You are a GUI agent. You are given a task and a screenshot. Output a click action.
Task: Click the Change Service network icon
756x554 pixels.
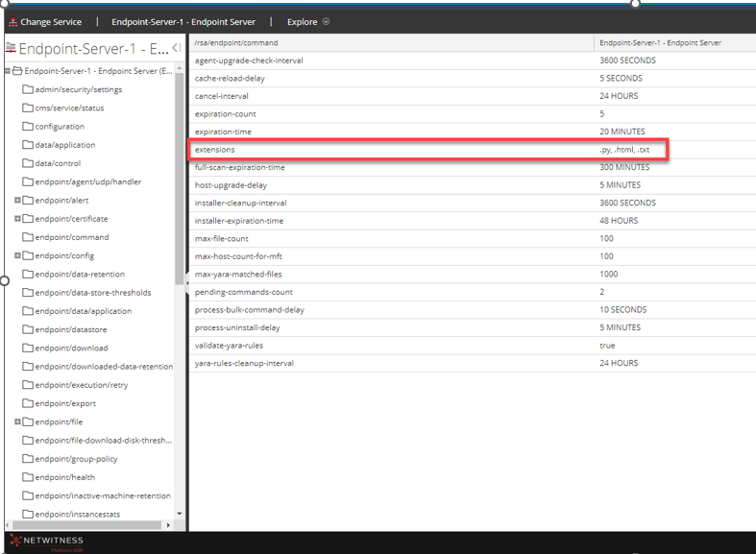coord(12,21)
